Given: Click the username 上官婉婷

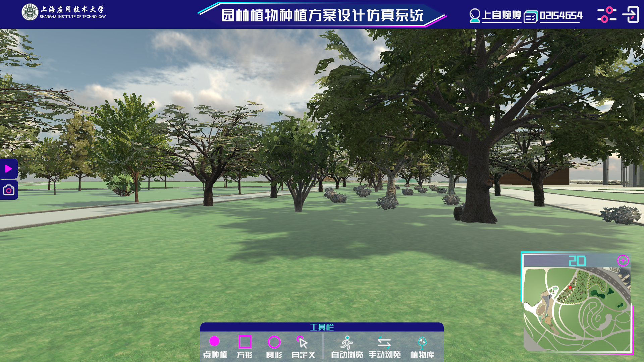Looking at the screenshot, I should (x=501, y=15).
